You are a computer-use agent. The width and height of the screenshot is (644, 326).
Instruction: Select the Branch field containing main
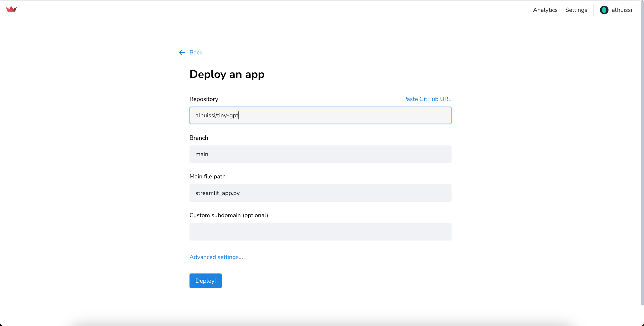coord(320,154)
